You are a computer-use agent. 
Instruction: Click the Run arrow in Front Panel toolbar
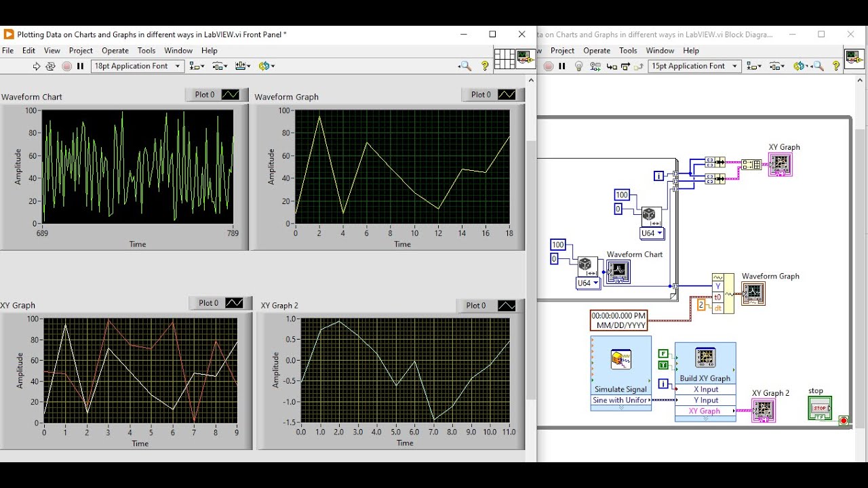click(x=37, y=66)
